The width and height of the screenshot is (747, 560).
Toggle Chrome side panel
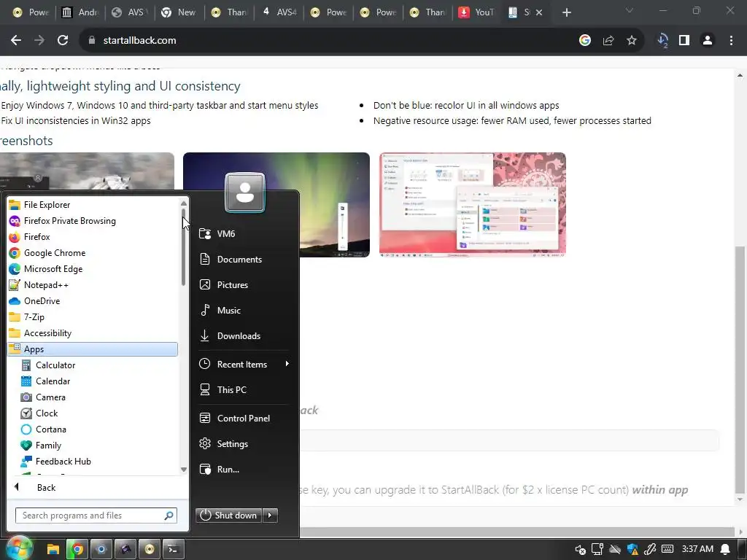[684, 41]
